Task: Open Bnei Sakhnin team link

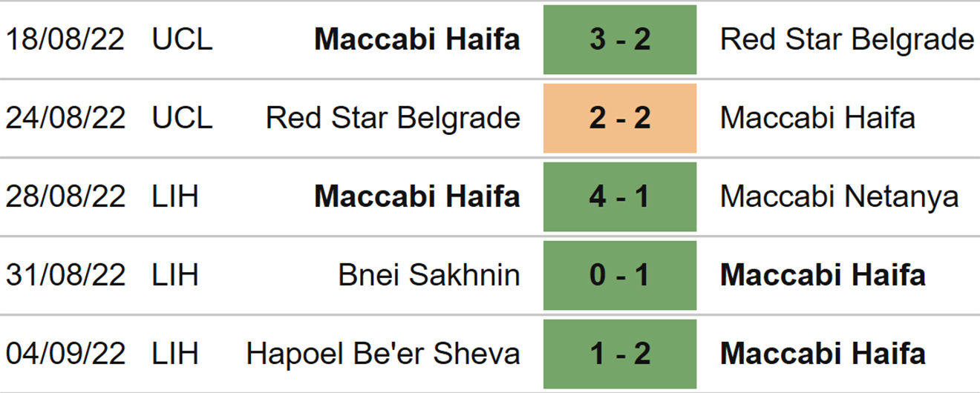Action: 429,276
